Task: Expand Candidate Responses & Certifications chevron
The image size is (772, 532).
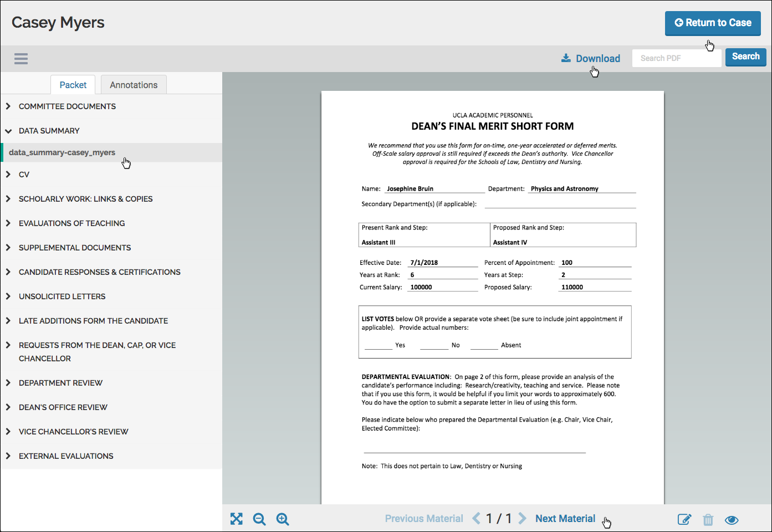Action: pos(8,272)
